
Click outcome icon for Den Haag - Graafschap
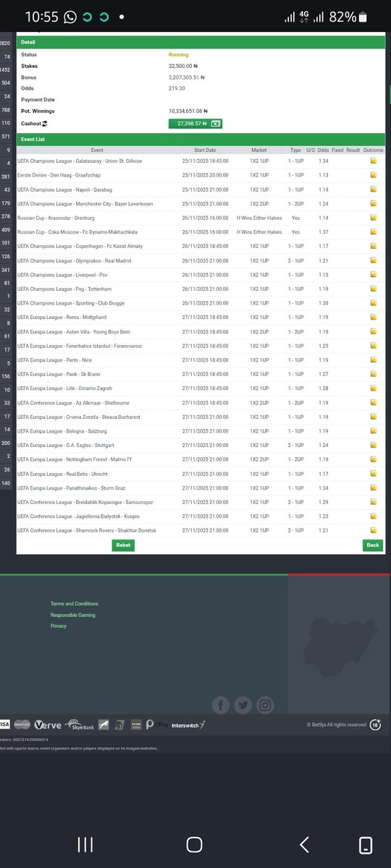pos(374,175)
